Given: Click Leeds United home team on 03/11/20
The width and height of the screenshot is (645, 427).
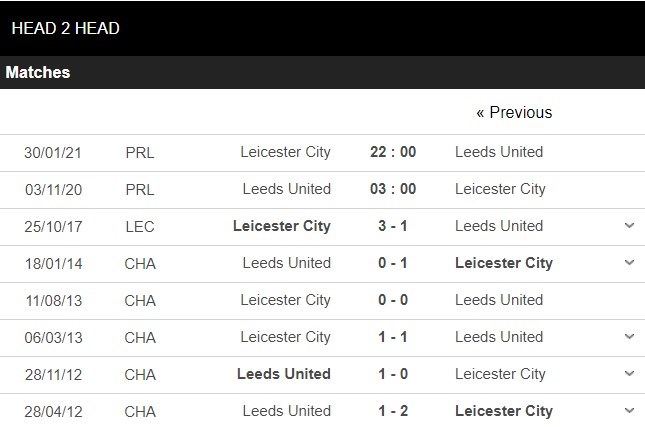Looking at the screenshot, I should tap(286, 189).
